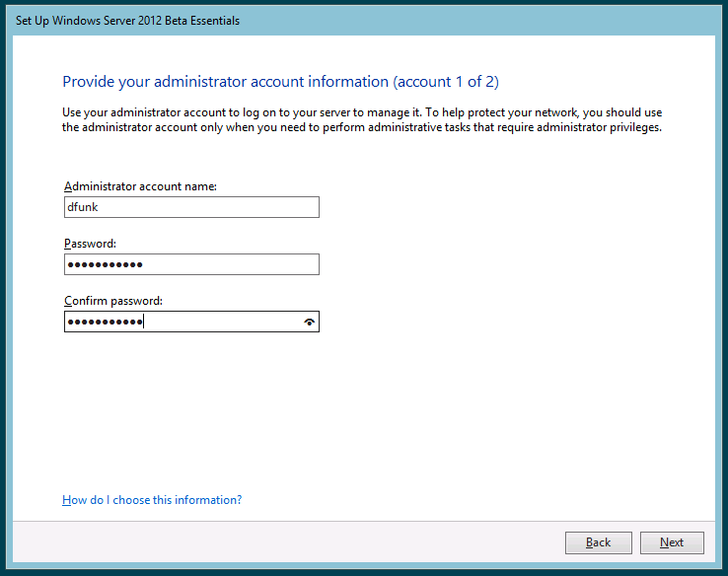Image resolution: width=728 pixels, height=576 pixels.
Task: Focus the Password input field
Action: [x=191, y=264]
